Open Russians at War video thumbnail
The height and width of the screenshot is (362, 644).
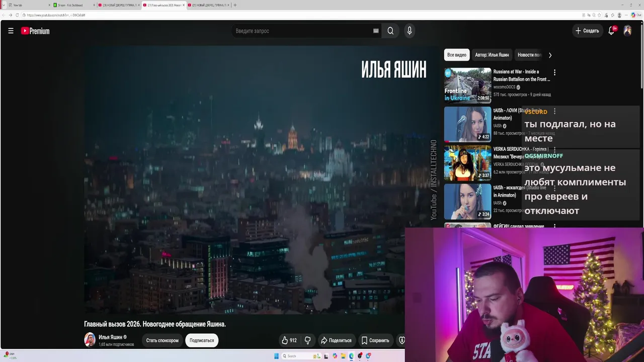[467, 85]
